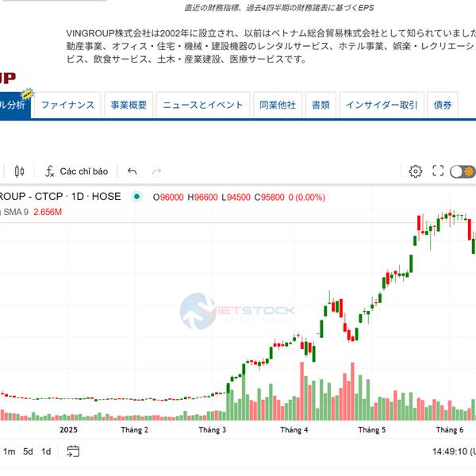The width and height of the screenshot is (476, 476).
Task: Click the green live-status dot indicator
Action: point(136,197)
